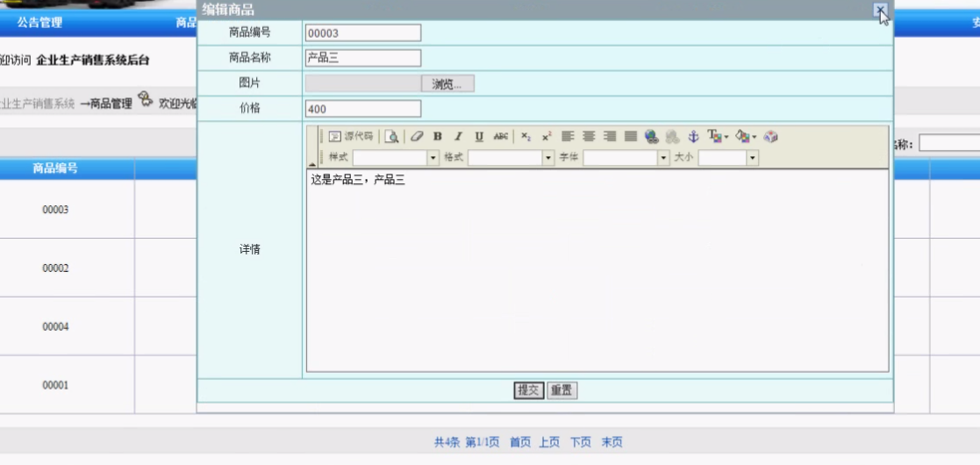Click the preview icon with magnifier
980x465 pixels.
tap(391, 136)
